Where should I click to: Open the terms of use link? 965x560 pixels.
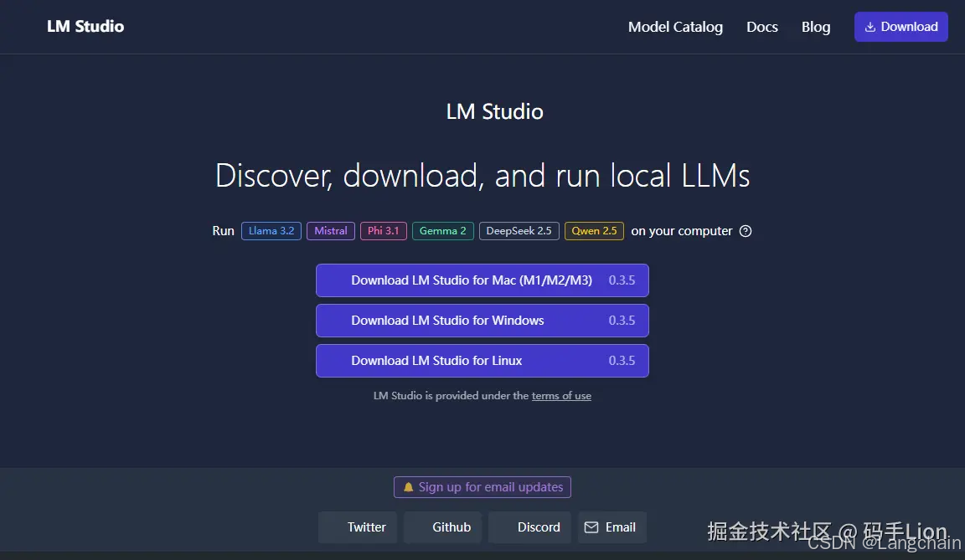point(561,396)
